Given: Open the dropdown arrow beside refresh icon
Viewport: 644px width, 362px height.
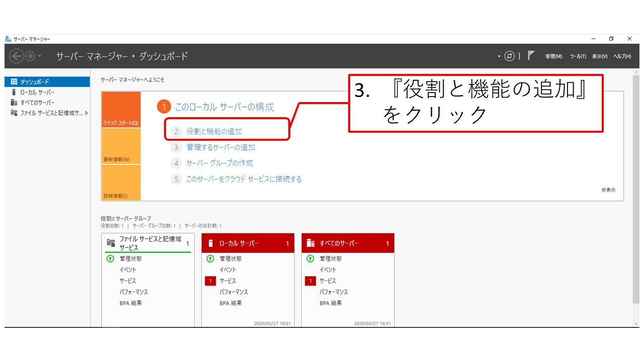Looking at the screenshot, I should coord(499,56).
